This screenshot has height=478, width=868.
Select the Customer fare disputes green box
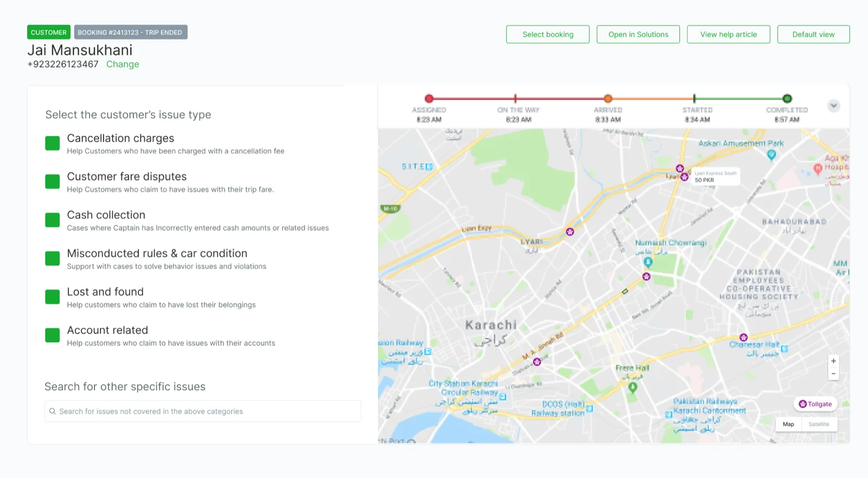52,181
